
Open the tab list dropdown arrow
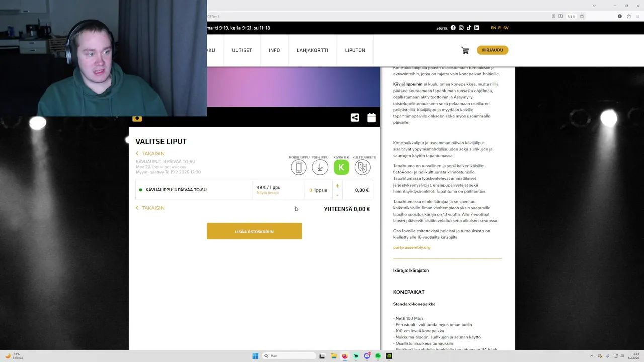coord(594,5)
